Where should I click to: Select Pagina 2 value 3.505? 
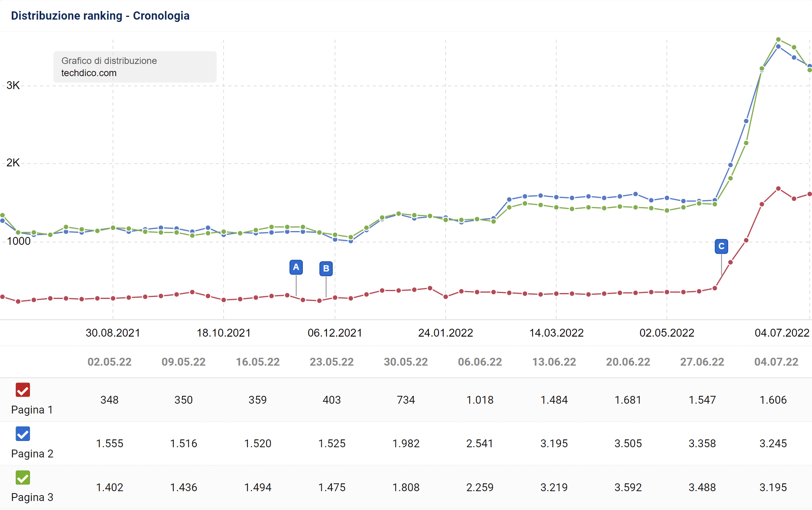pos(628,443)
